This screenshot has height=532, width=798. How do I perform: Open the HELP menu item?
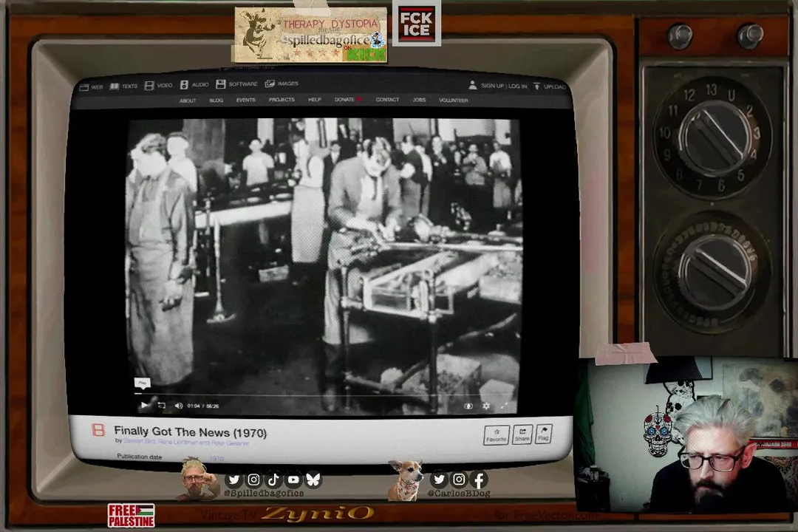315,100
